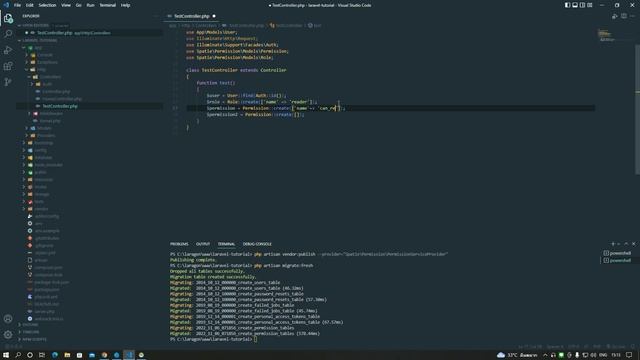Open Windows taskbar search
Screen dimensions: 640x360
(x=18, y=355)
